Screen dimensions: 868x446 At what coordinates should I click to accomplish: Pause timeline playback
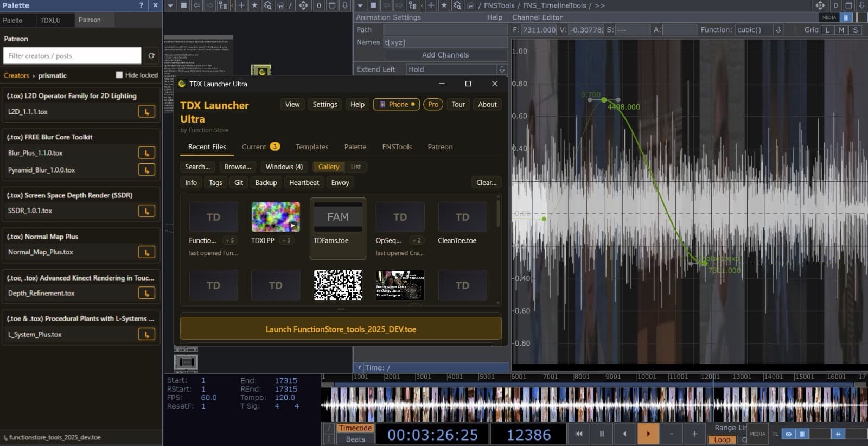point(602,434)
